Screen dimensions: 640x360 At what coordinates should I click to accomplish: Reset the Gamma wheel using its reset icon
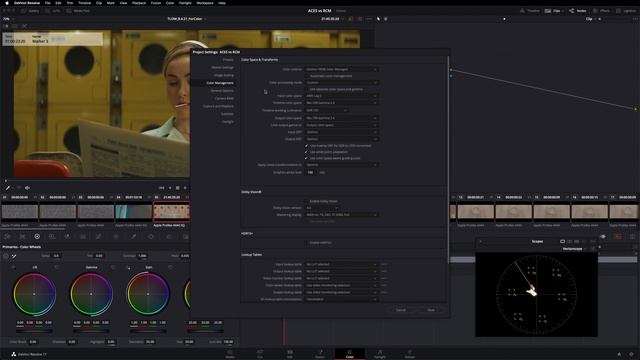coord(113,267)
